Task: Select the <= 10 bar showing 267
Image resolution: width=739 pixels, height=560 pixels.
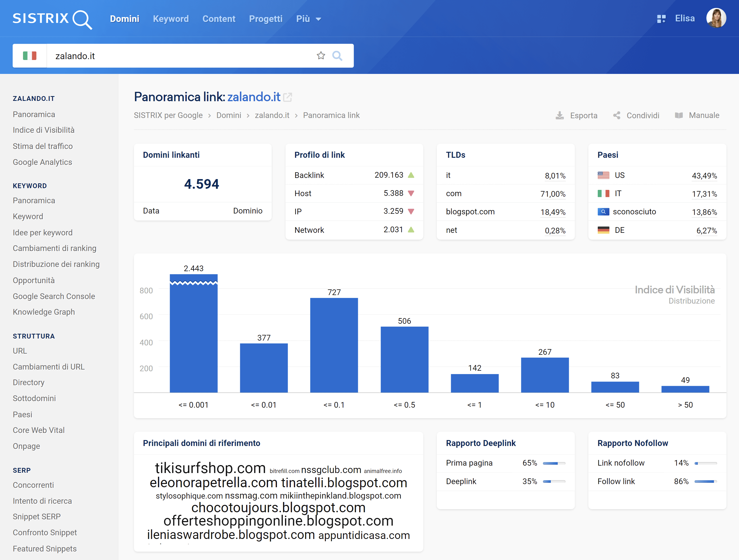Action: (545, 375)
